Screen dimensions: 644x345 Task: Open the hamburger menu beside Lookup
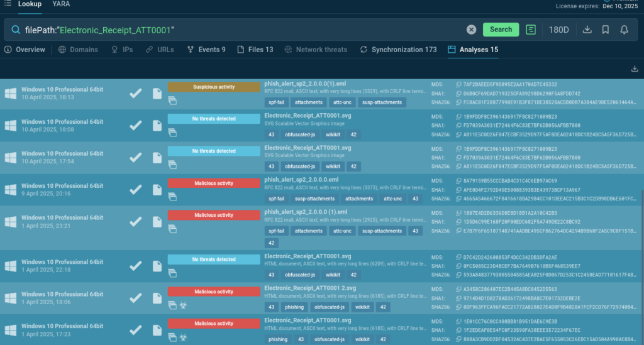pos(7,4)
